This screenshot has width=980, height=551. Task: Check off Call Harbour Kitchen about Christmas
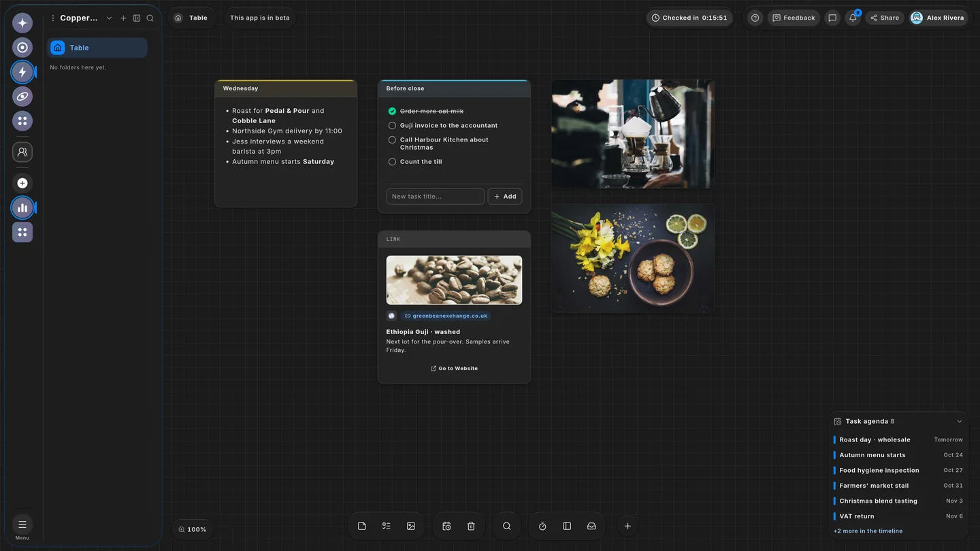tap(392, 140)
